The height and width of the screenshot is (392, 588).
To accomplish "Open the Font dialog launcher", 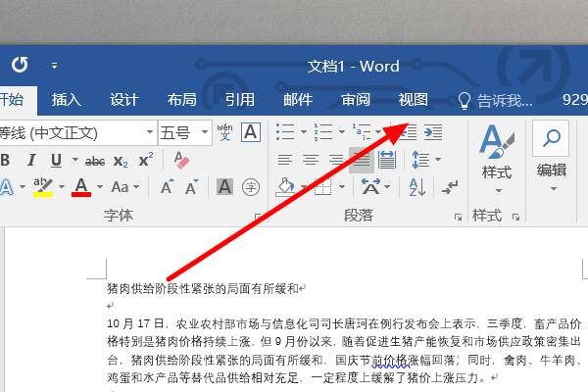I will (x=258, y=217).
